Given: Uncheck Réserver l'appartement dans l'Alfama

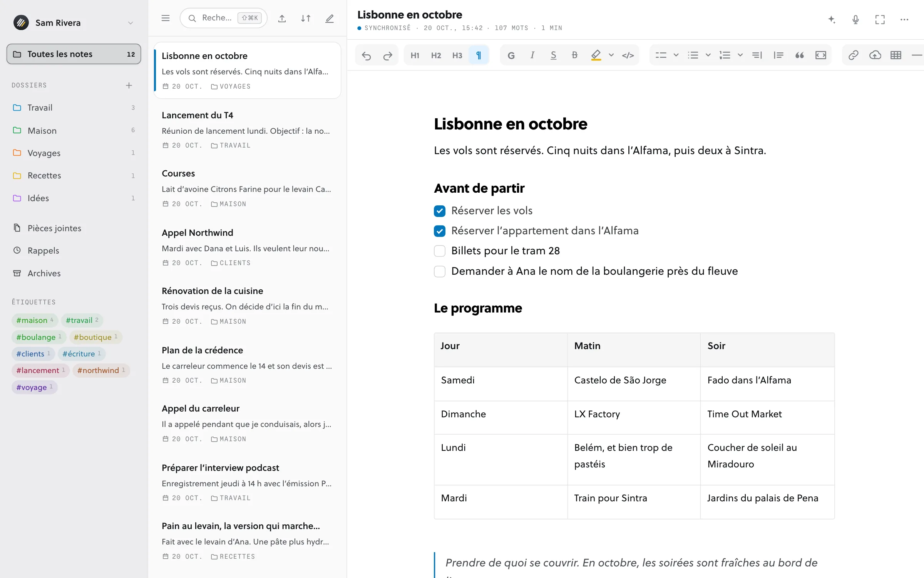Looking at the screenshot, I should pyautogui.click(x=440, y=231).
